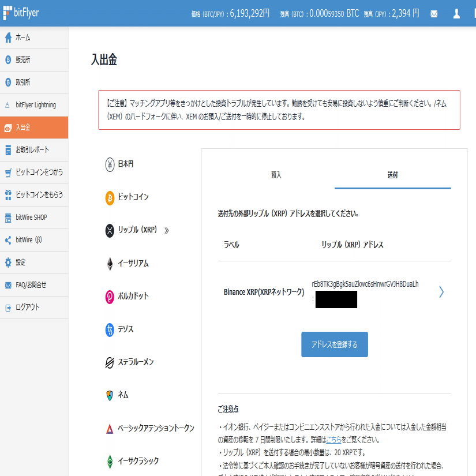The image size is (476, 476).
Task: Click the XRP address rEb8TK3gBgk5auZkwc6sHnwrGVJH8DuaLh
Action: (x=365, y=284)
